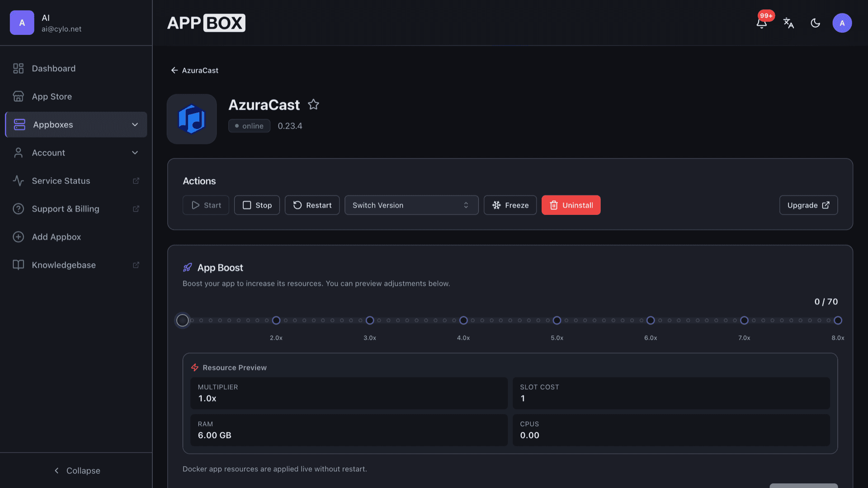Set boost slider to 8.0x stop
The image size is (868, 488).
[838, 320]
